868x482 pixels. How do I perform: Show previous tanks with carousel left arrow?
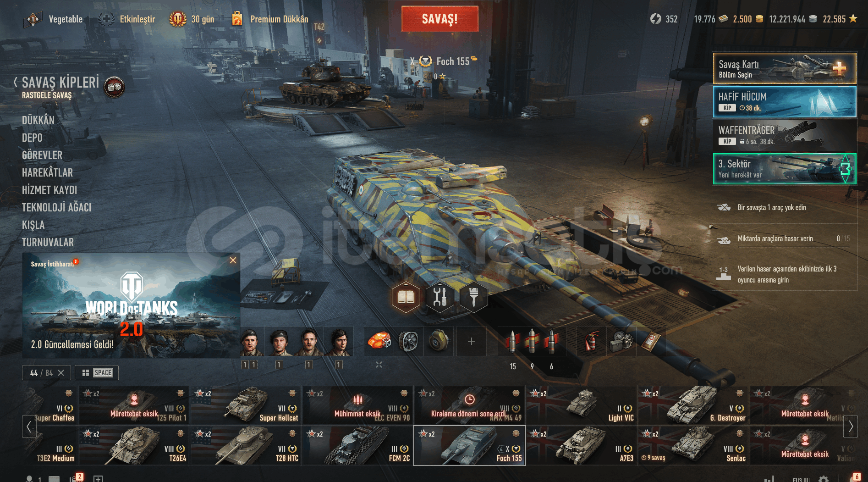29,427
